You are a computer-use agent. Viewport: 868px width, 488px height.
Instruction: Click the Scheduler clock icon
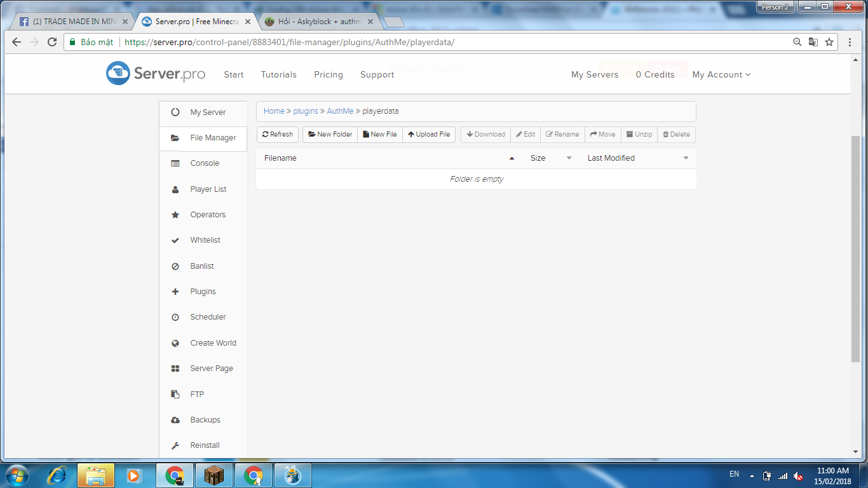click(175, 317)
